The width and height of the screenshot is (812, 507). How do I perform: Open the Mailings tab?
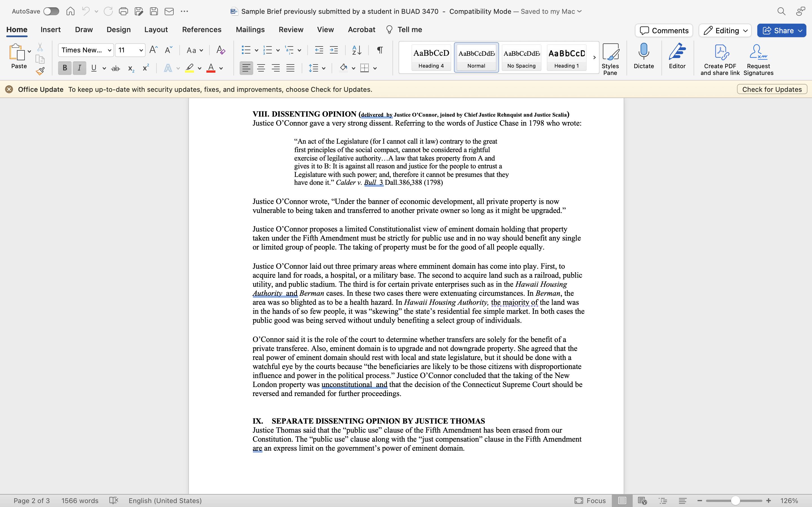pyautogui.click(x=250, y=30)
